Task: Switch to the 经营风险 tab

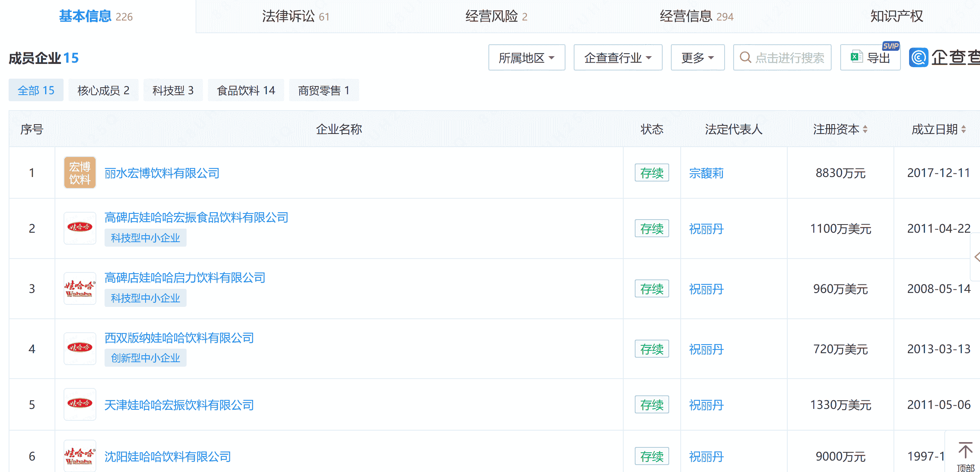Action: 496,16
